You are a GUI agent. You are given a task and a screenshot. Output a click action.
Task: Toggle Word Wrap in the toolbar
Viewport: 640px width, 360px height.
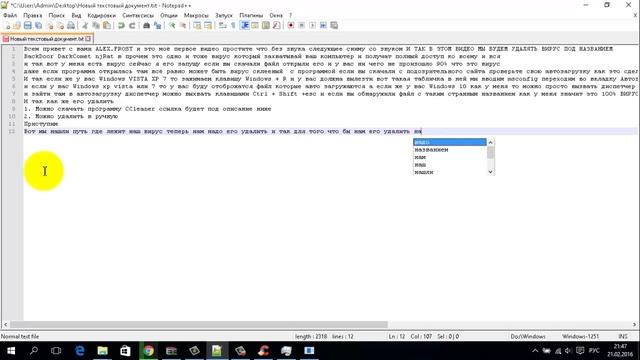click(222, 26)
